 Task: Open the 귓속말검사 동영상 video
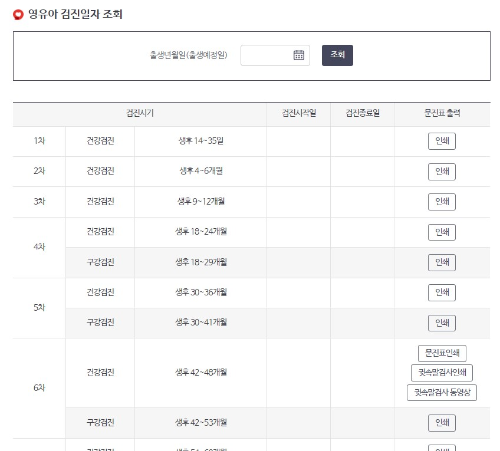point(442,392)
